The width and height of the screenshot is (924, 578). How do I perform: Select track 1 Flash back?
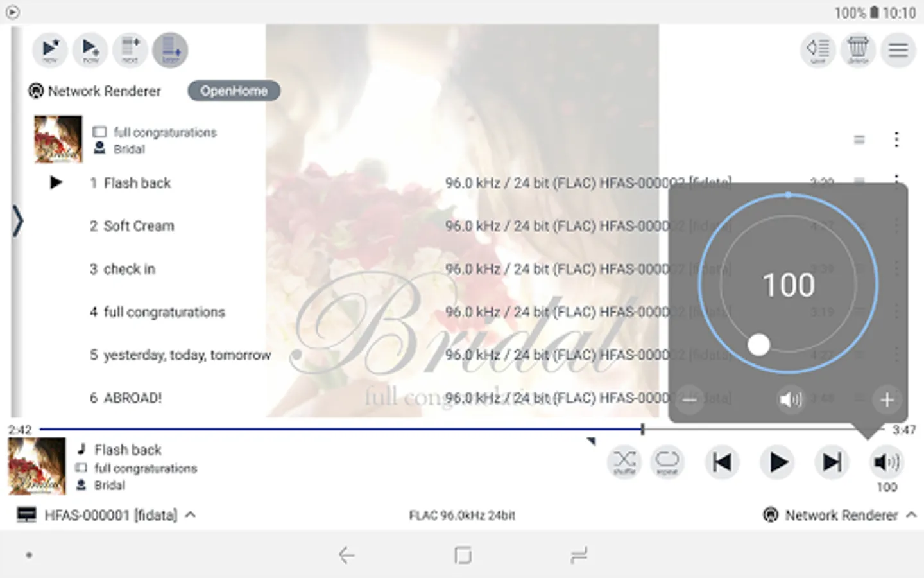pyautogui.click(x=130, y=183)
